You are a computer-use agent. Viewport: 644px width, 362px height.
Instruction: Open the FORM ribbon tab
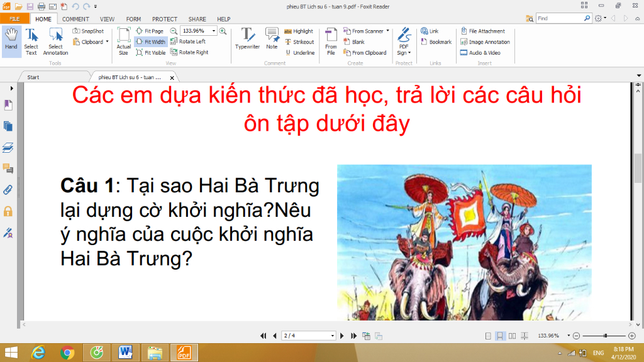(133, 19)
